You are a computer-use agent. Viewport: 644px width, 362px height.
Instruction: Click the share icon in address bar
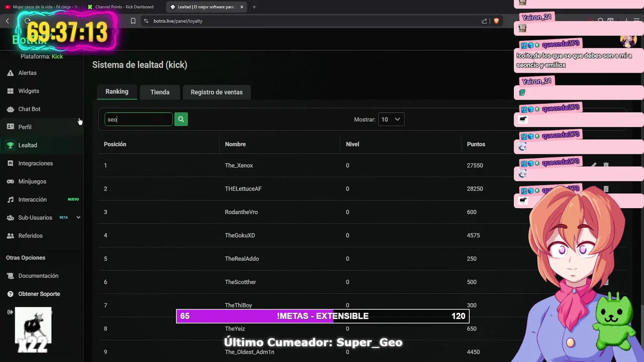tap(484, 21)
